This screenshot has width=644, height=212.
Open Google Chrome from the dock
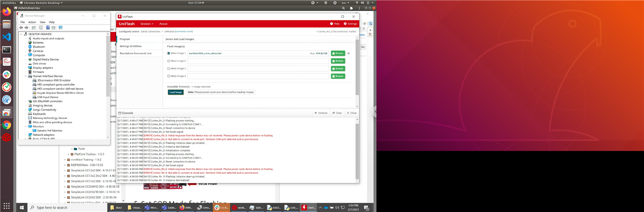(x=6, y=125)
